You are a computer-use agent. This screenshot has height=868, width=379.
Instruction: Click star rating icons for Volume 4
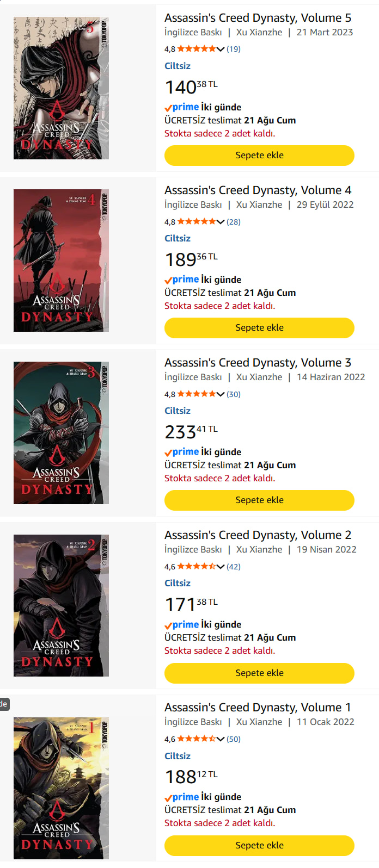(197, 221)
